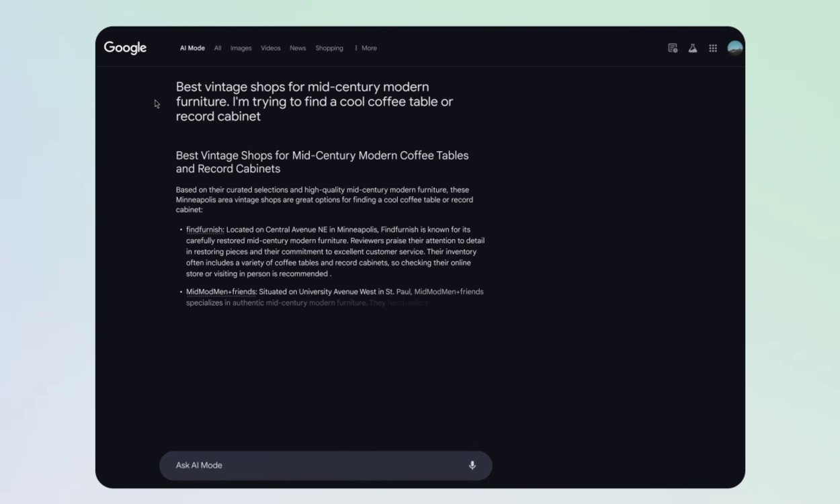Image resolution: width=840 pixels, height=504 pixels.
Task: Switch to the Images search tab
Action: click(241, 48)
